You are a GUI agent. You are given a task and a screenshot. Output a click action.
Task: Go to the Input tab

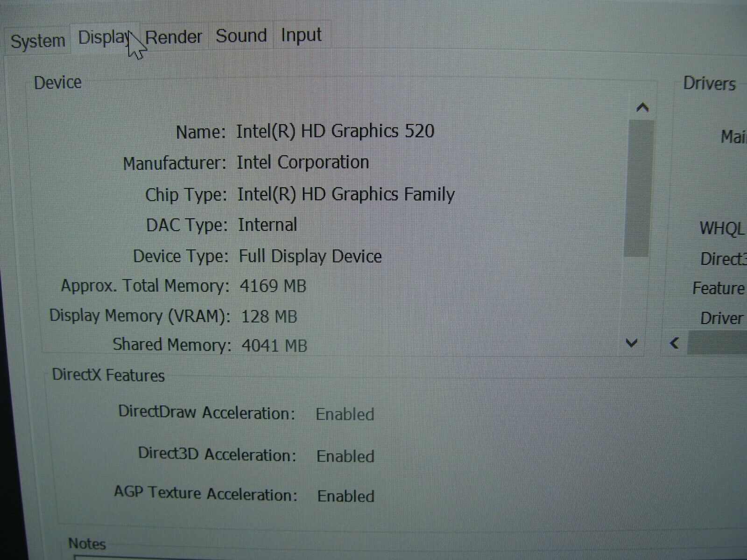(301, 35)
